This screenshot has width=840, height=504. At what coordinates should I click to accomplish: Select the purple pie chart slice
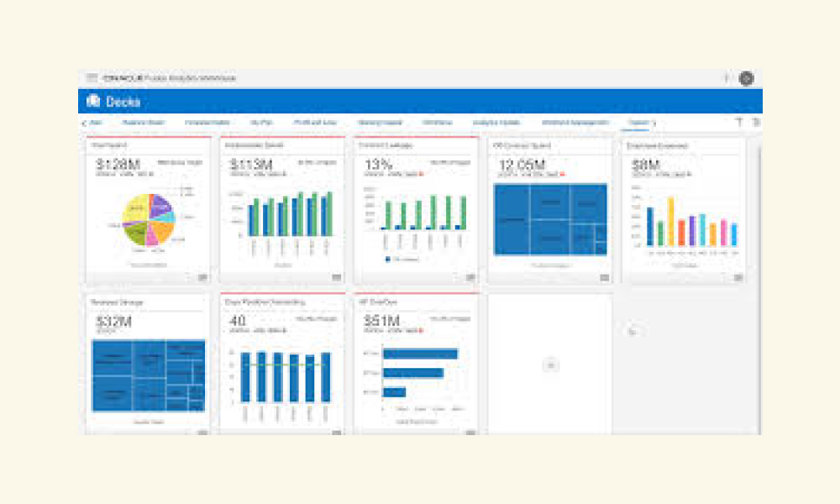coord(160,205)
